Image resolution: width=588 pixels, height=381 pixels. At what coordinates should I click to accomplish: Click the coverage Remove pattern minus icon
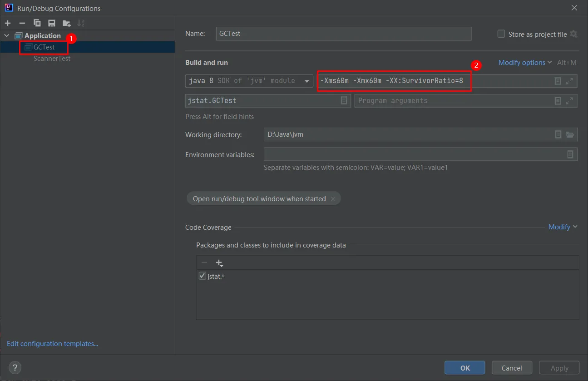coord(204,262)
